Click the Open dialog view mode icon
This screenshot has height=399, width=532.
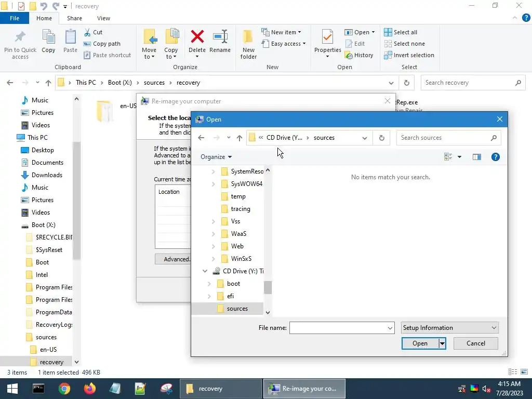click(448, 157)
